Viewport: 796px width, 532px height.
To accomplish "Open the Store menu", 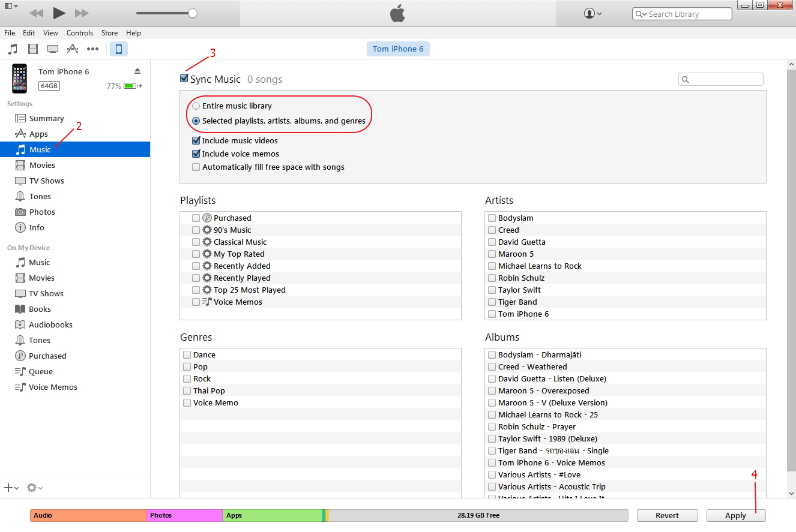I will (x=110, y=33).
